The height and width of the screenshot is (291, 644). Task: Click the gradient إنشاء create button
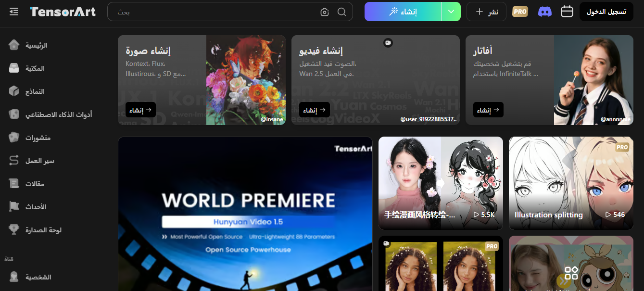tap(403, 12)
